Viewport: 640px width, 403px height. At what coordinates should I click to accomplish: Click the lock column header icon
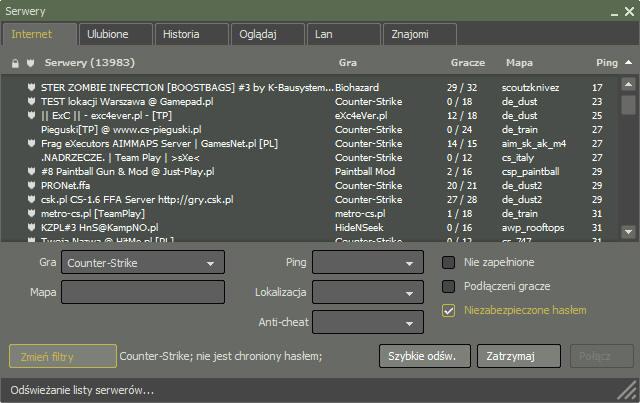[15, 63]
